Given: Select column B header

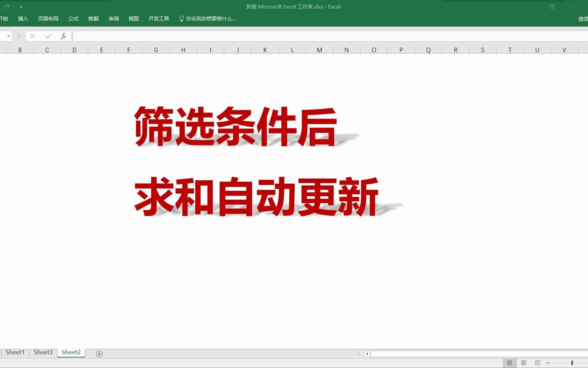Looking at the screenshot, I should click(20, 50).
